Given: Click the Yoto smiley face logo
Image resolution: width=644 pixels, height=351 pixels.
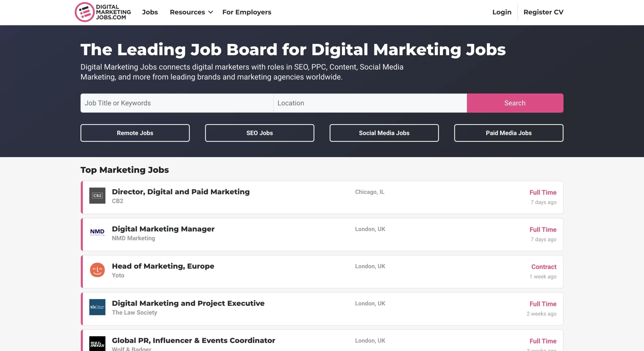Looking at the screenshot, I should tap(97, 270).
